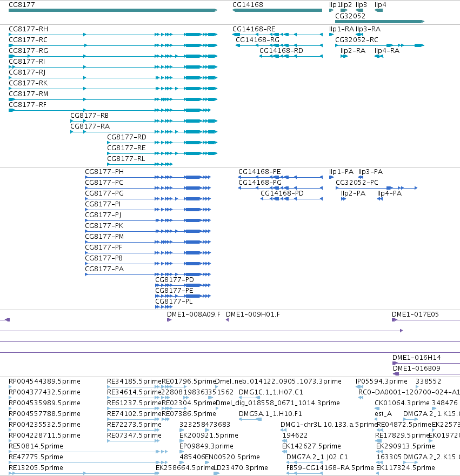The width and height of the screenshot is (460, 476).
Task: Click the teal CG32052 gene bar
Action: 379,22
